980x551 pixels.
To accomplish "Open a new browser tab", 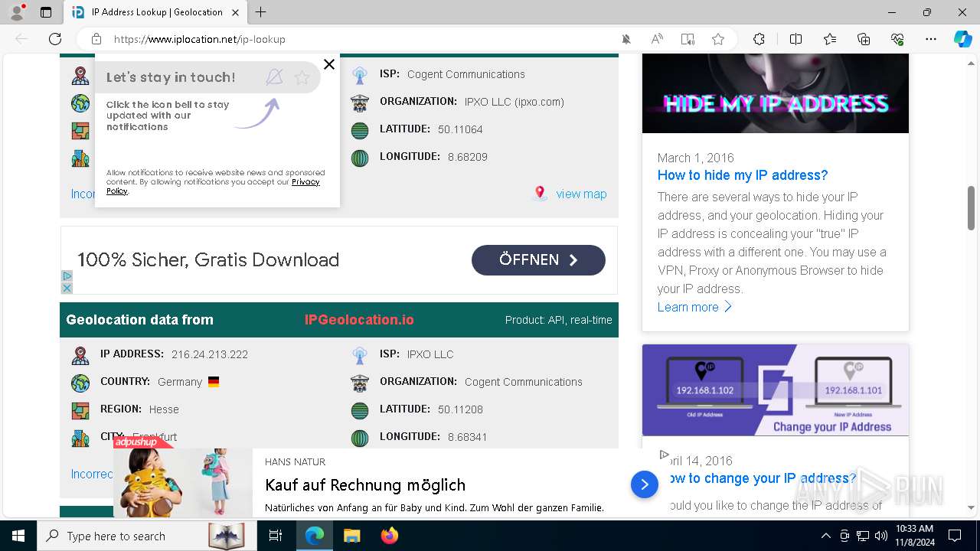I will point(261,12).
